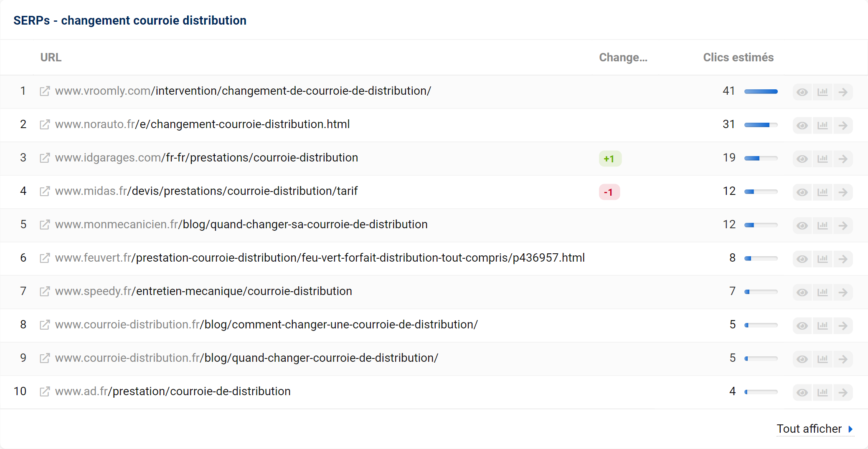868x449 pixels.
Task: Open external link icon for norauto.fr row
Action: (45, 124)
